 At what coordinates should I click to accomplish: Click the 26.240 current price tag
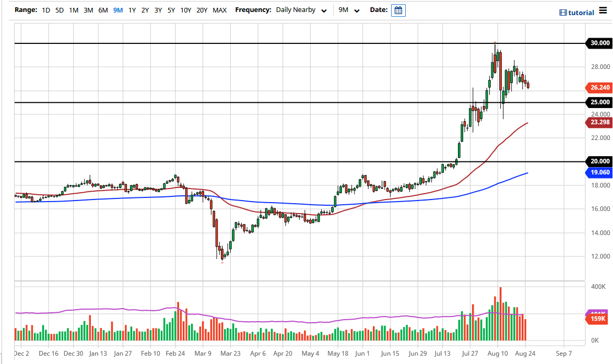597,87
